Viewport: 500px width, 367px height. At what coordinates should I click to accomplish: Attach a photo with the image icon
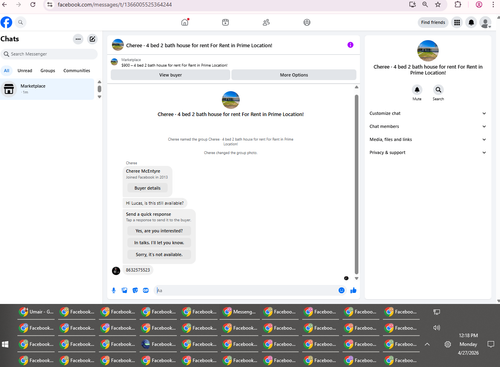(x=124, y=290)
